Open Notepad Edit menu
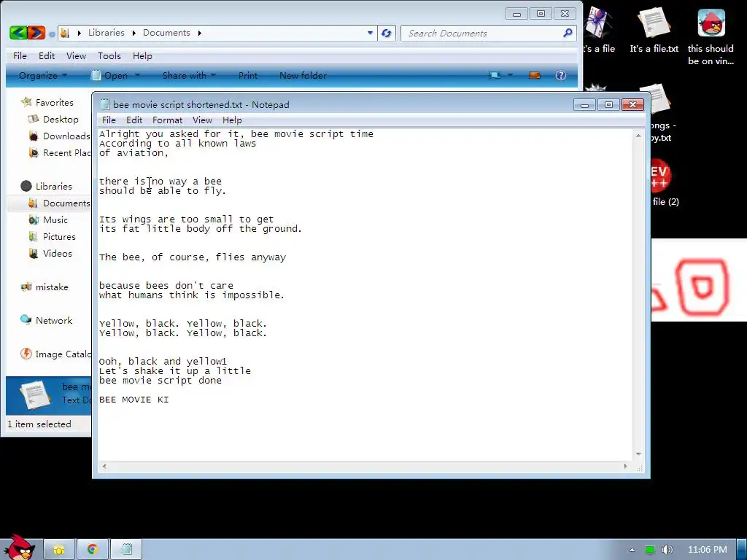The height and width of the screenshot is (560, 747). [x=134, y=120]
